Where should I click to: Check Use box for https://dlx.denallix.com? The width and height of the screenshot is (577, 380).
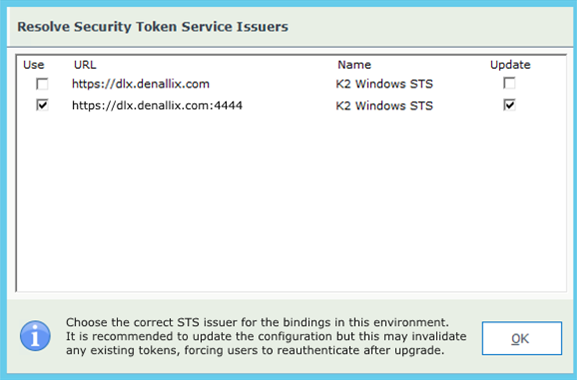(42, 84)
